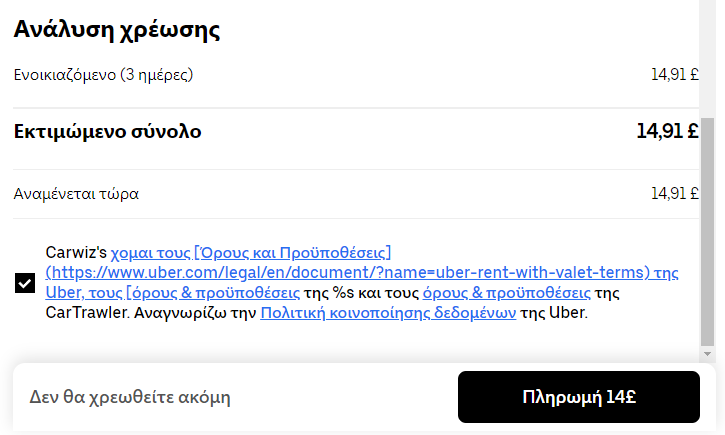
Task: Click the Αναμένεται τώρα label
Action: click(76, 194)
